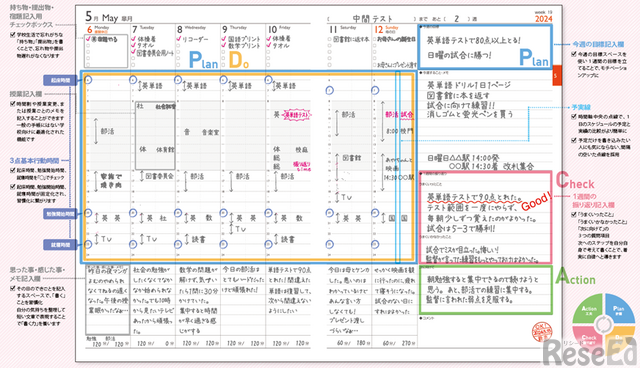Toggle Thursday's 数学プリント checkbox
Screen dimensions: 640x368
pos(224,46)
